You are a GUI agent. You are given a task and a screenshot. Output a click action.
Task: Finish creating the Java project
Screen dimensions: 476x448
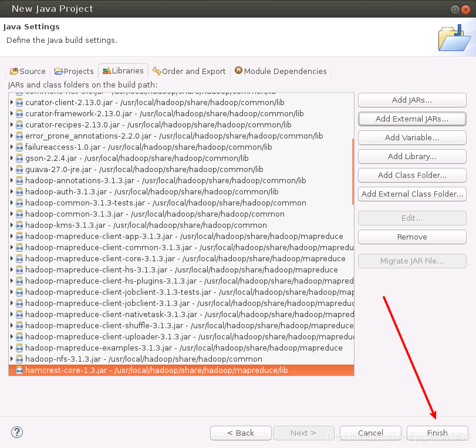tap(437, 433)
